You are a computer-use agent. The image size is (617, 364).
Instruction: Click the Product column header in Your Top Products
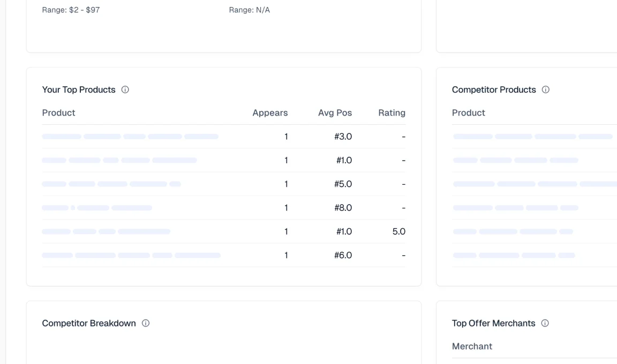58,112
